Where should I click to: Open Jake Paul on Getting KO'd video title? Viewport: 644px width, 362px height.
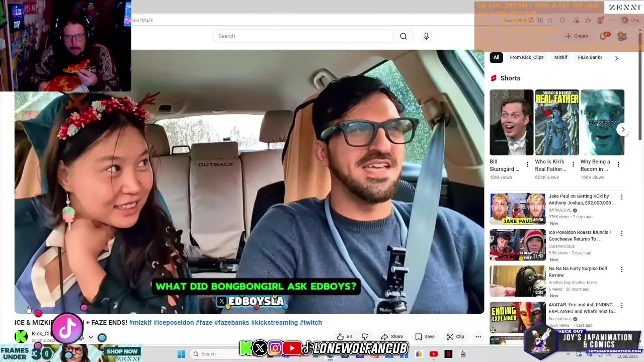pyautogui.click(x=582, y=200)
